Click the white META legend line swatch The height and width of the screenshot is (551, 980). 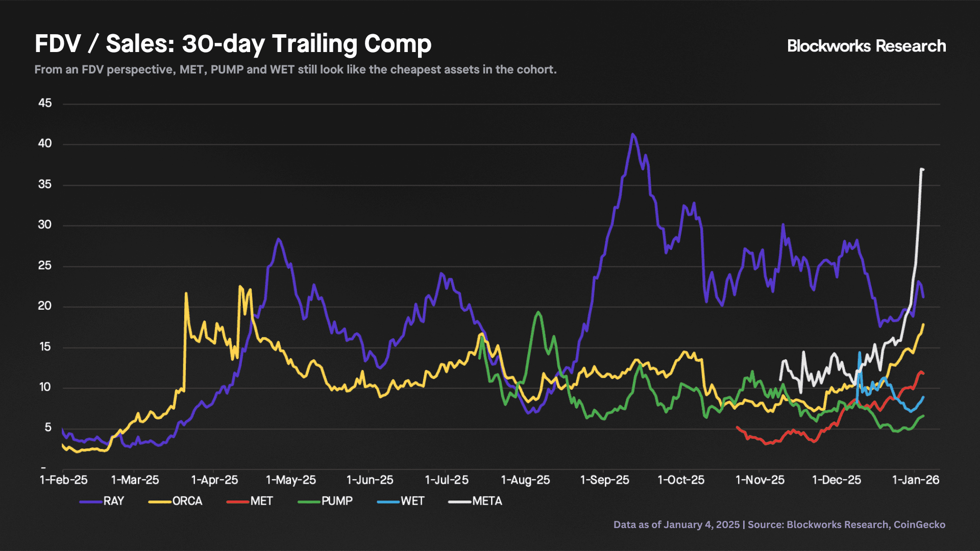(459, 502)
